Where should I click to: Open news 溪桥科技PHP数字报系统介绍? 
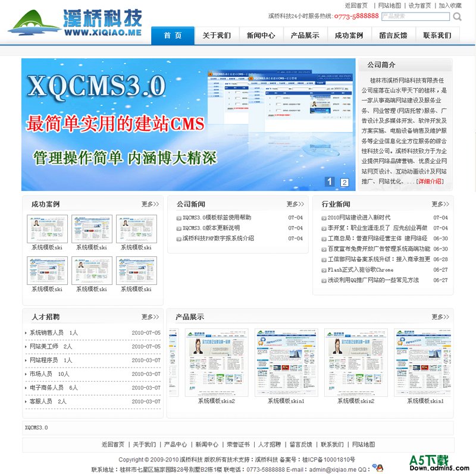pyautogui.click(x=218, y=238)
